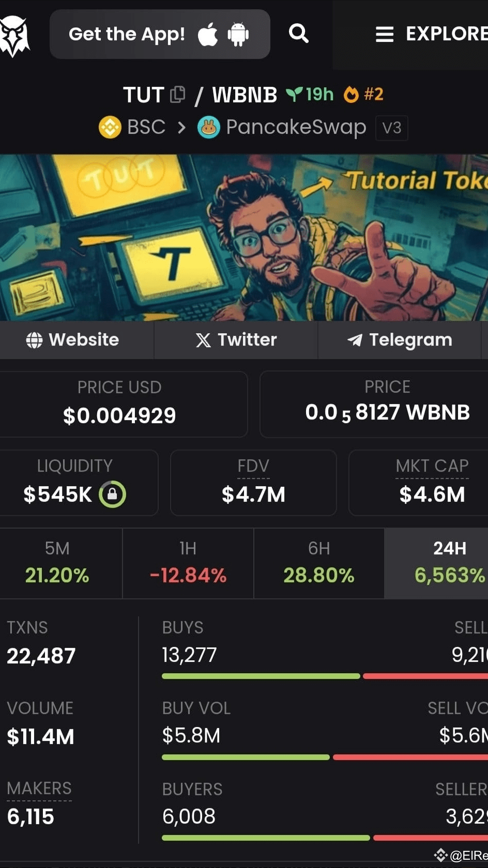The height and width of the screenshot is (868, 488).
Task: Click the chevron between BSC and PancakeSwap
Action: pos(181,127)
